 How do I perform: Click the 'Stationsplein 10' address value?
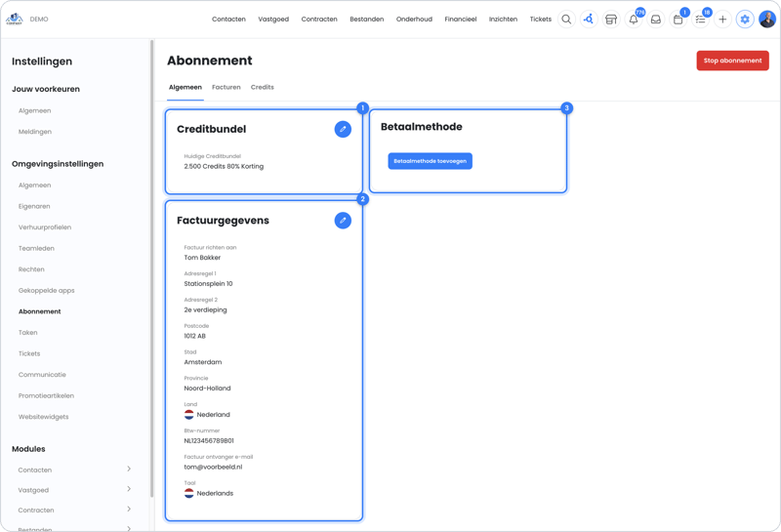tap(208, 284)
